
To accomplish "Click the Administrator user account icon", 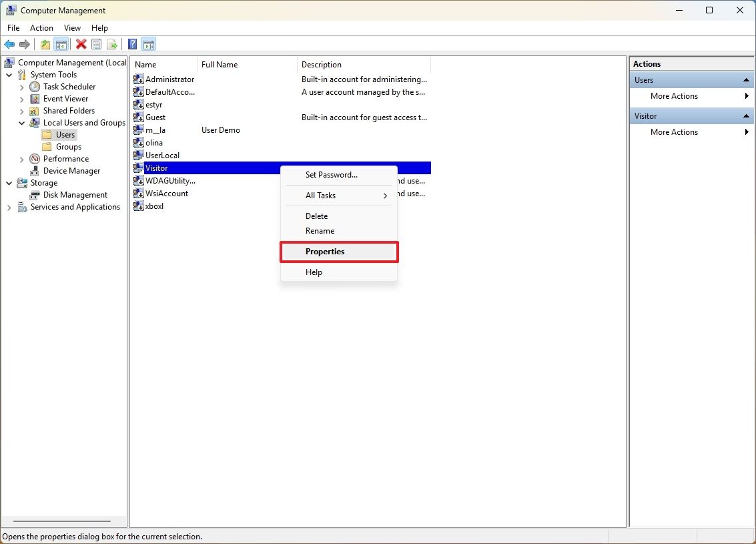I will click(138, 79).
